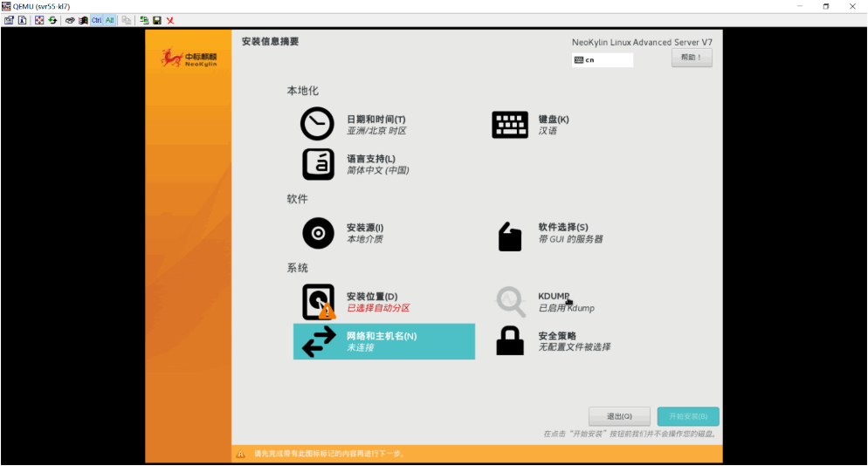Open 安装位置(D) label
Viewport: 868px width, 466px height.
[372, 296]
